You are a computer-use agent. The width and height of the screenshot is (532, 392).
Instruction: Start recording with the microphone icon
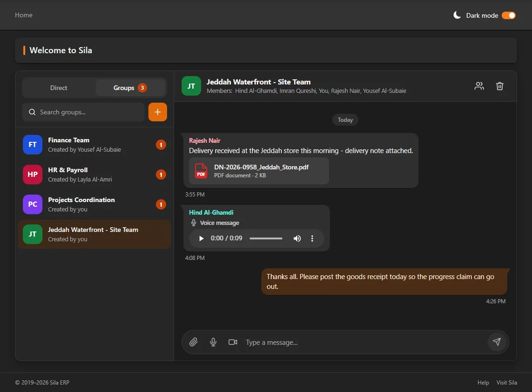(x=213, y=342)
